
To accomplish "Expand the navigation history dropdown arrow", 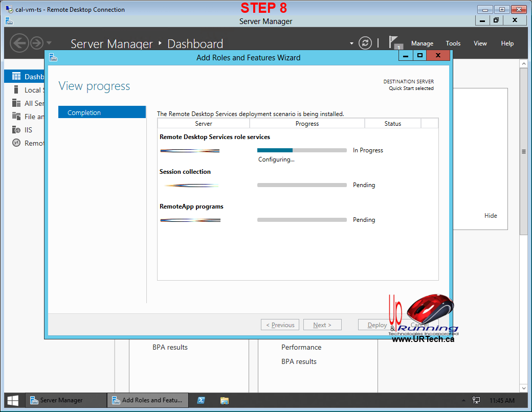I will (49, 43).
